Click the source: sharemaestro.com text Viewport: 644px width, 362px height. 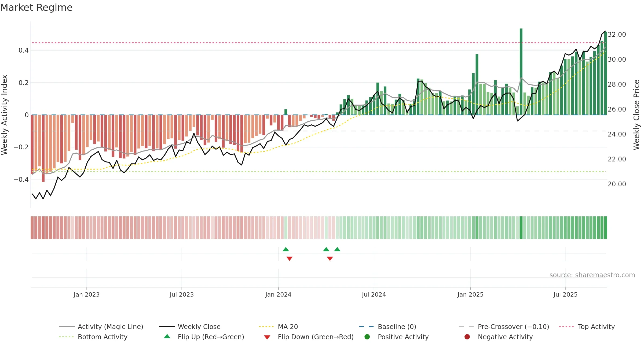click(592, 275)
